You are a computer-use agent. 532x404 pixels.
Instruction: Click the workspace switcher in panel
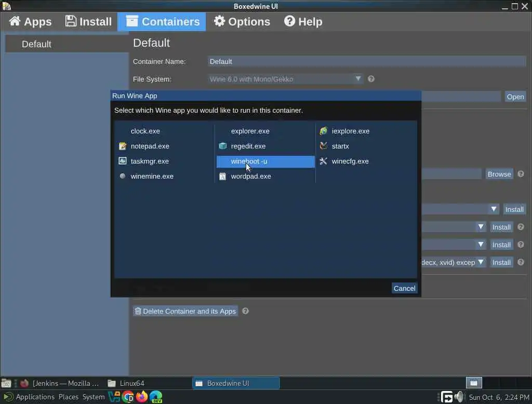coord(474,383)
